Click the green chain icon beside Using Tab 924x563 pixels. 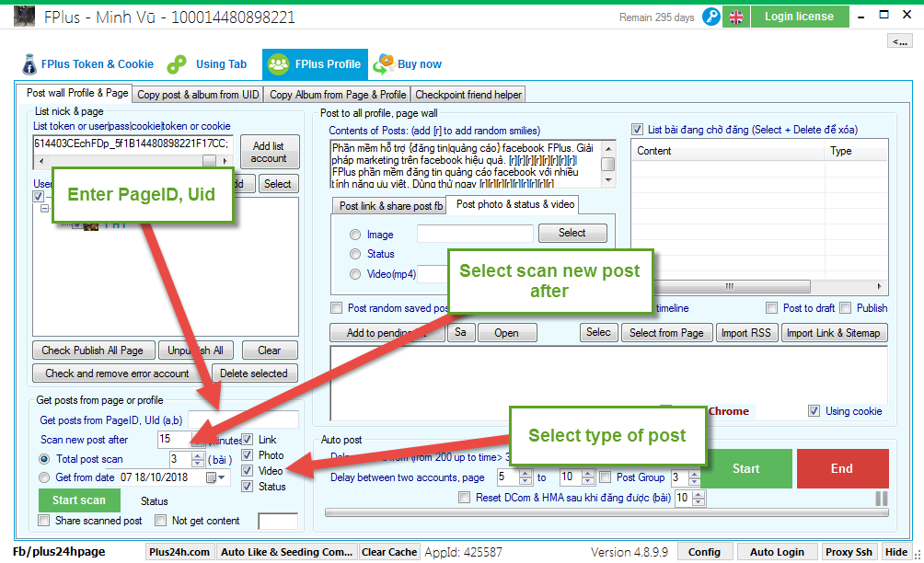(x=177, y=64)
